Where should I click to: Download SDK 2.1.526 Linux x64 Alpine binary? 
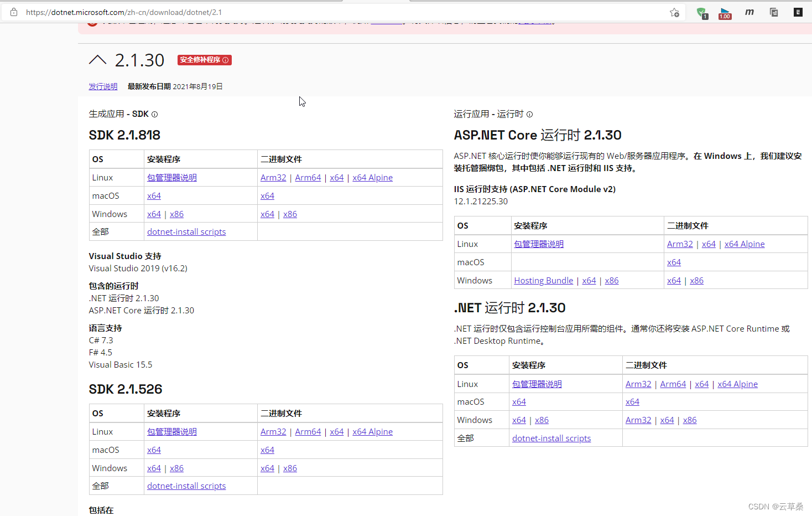(x=372, y=432)
